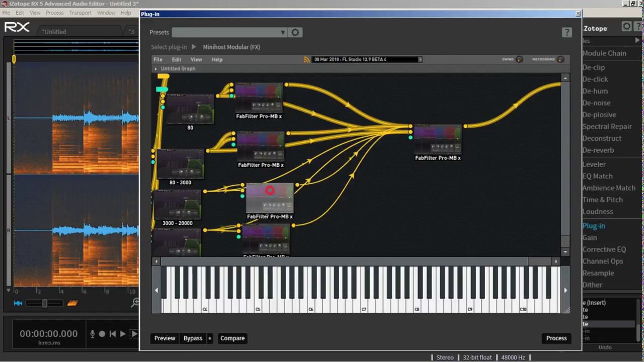Screen dimensions: 644x362
Task: Open the Presets dropdown
Action: (x=230, y=32)
